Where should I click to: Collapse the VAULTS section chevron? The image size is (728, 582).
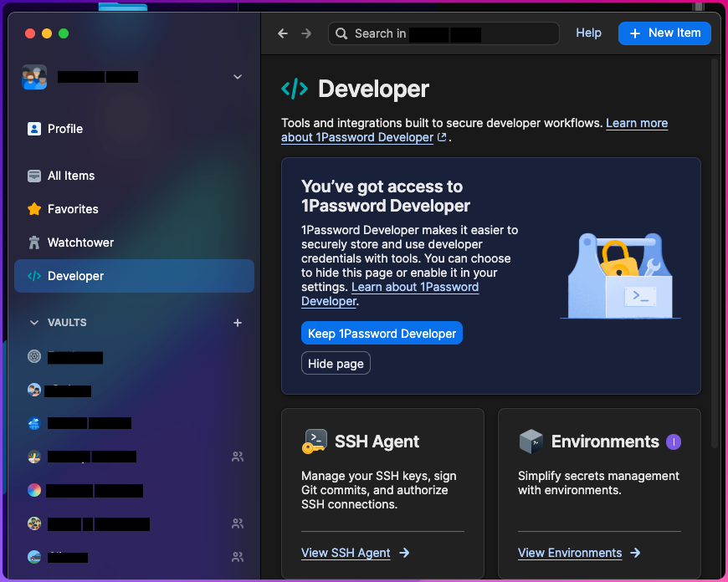coord(34,323)
